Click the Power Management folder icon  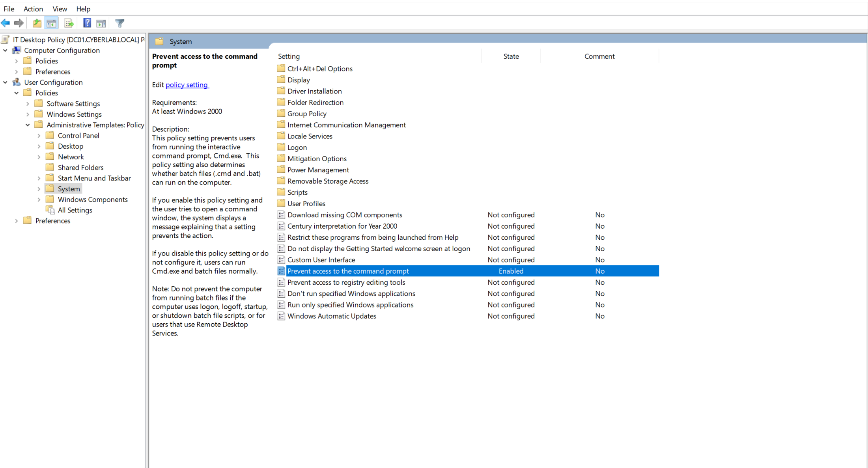281,170
